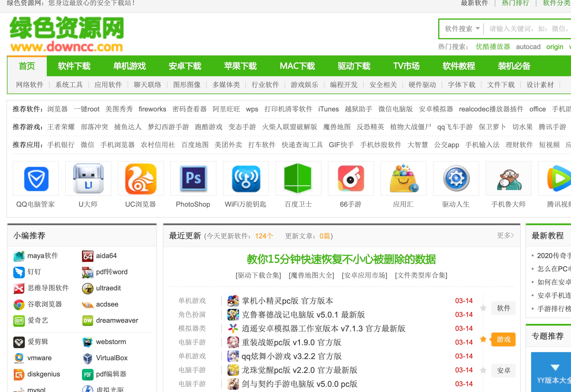The image size is (571, 392).
Task: Open the 软件下载 navigation tab
Action: click(x=74, y=66)
